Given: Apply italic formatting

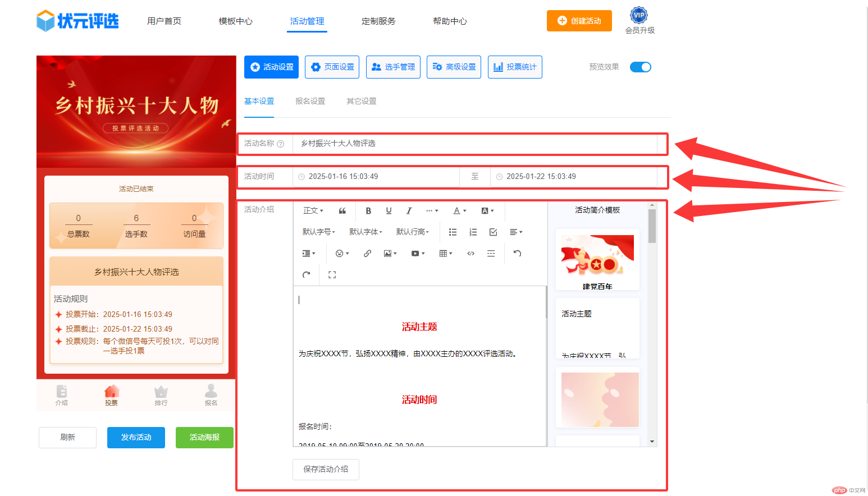Looking at the screenshot, I should point(409,211).
